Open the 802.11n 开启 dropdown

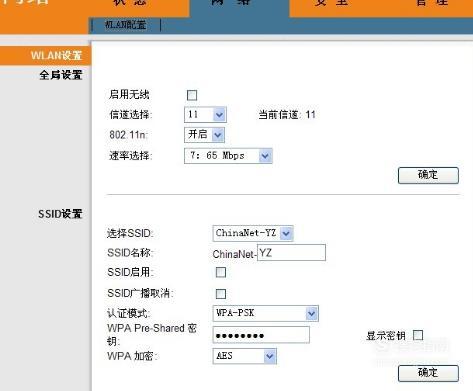tap(204, 135)
